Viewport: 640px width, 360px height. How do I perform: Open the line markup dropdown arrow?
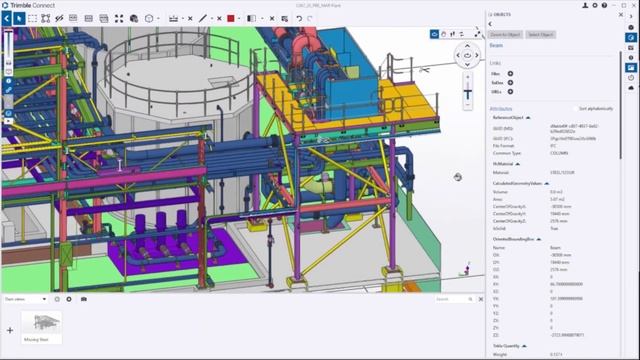tap(211, 18)
